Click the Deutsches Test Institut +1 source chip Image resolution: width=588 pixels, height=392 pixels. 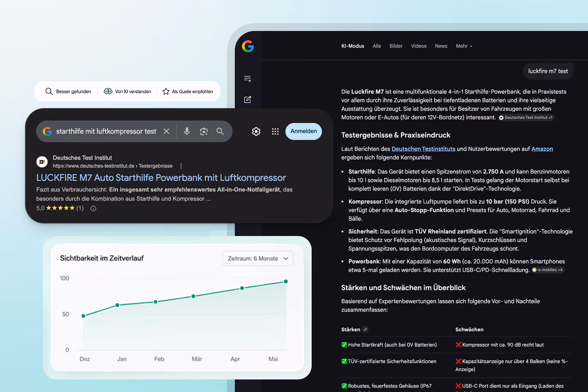tap(526, 118)
